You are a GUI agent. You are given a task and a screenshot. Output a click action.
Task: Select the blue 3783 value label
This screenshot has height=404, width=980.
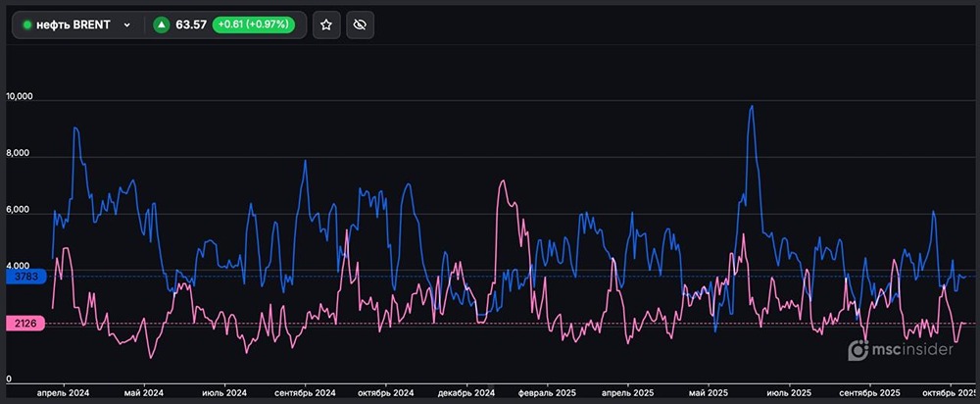tap(21, 278)
